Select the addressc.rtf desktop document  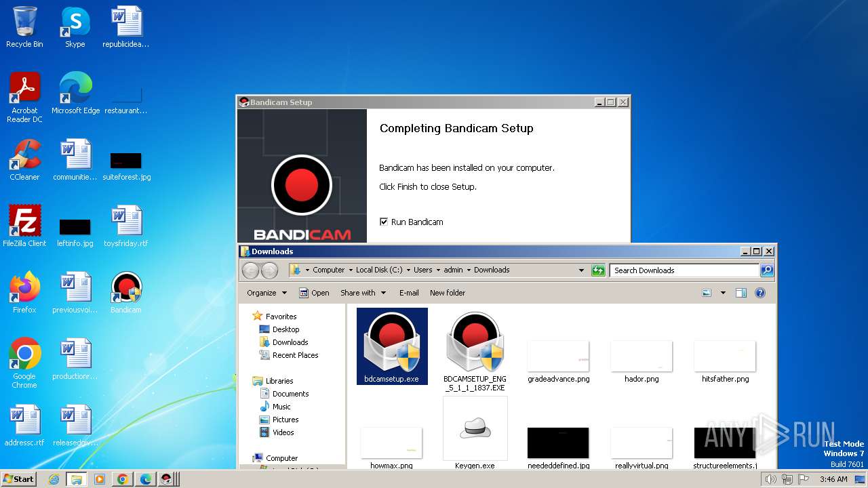tap(24, 426)
